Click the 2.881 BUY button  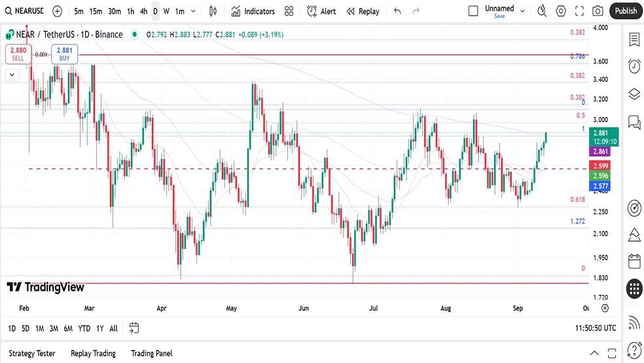point(65,54)
